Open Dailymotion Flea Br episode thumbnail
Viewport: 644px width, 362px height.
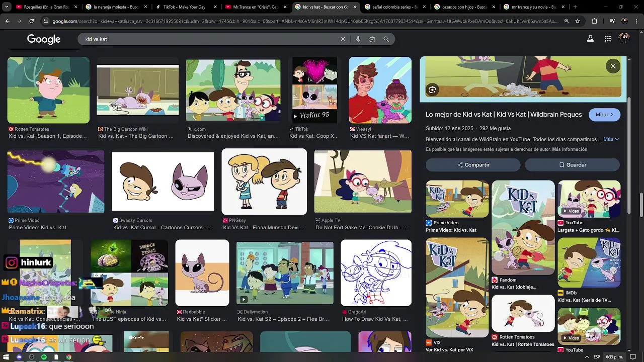[x=285, y=273]
